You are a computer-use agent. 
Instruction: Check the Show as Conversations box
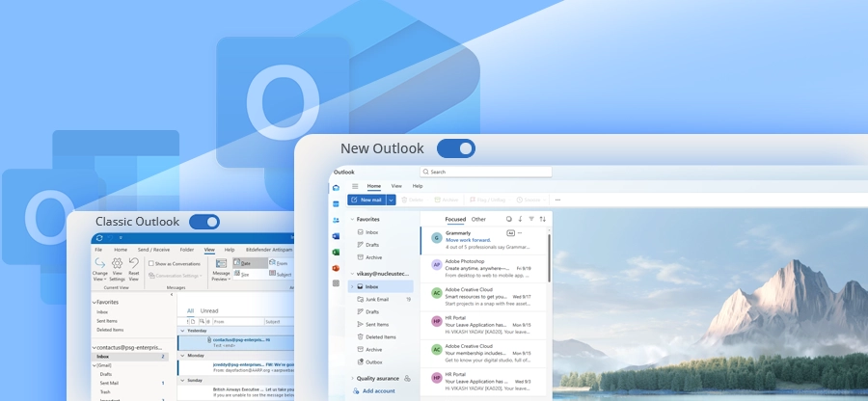[150, 263]
